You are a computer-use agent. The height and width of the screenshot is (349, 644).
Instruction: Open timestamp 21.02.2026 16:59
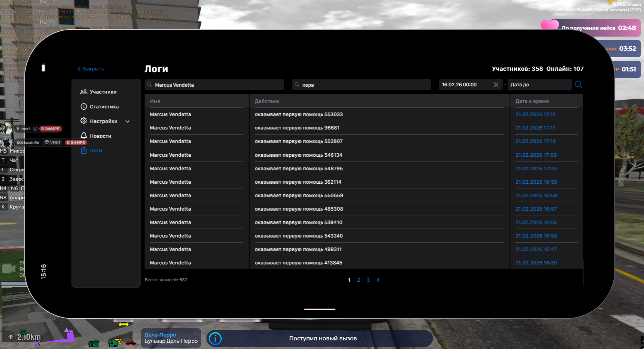coord(536,182)
